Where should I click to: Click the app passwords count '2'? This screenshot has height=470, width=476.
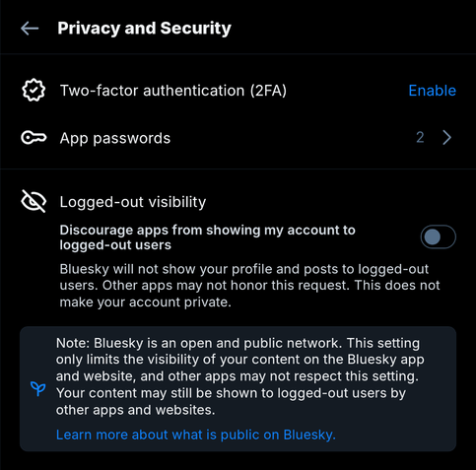coord(420,138)
